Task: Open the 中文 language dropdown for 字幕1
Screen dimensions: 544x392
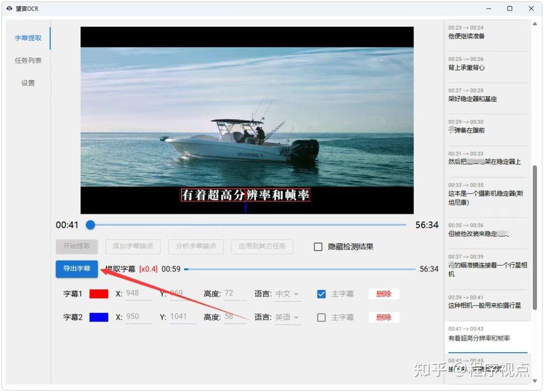Action: pyautogui.click(x=288, y=294)
